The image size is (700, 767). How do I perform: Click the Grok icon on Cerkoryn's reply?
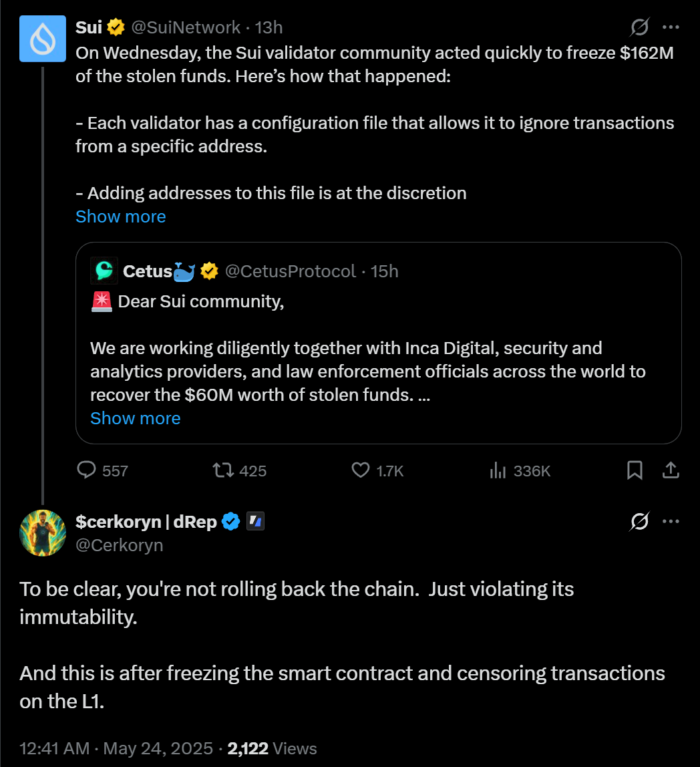click(639, 522)
